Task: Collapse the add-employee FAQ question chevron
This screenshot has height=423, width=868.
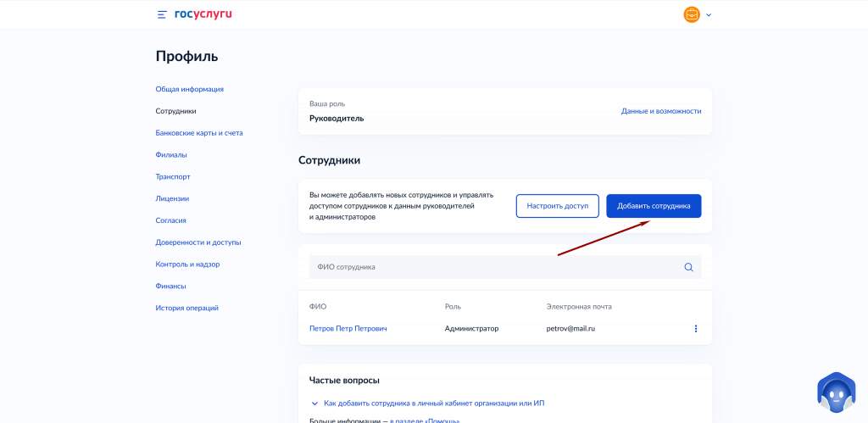Action: point(314,404)
